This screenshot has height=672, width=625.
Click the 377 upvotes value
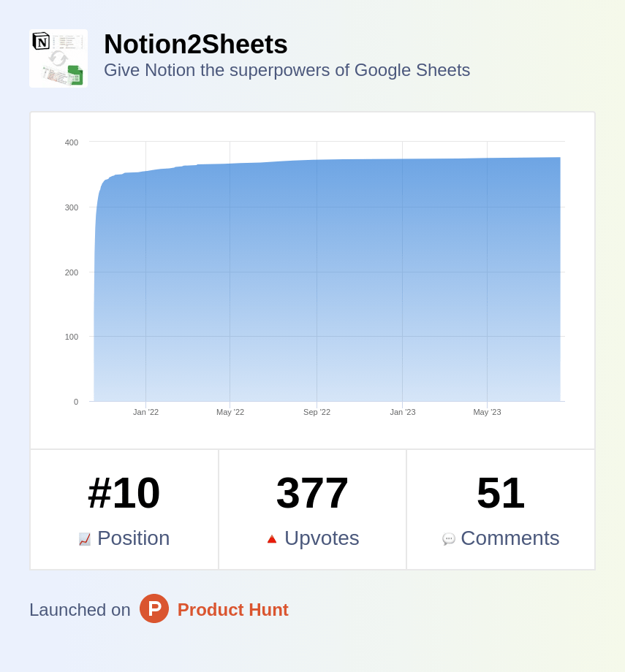click(x=312, y=493)
